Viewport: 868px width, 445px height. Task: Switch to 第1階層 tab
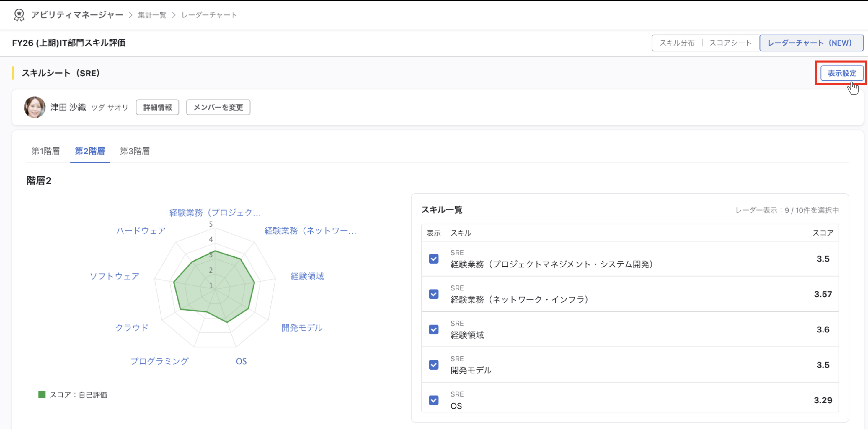click(45, 151)
